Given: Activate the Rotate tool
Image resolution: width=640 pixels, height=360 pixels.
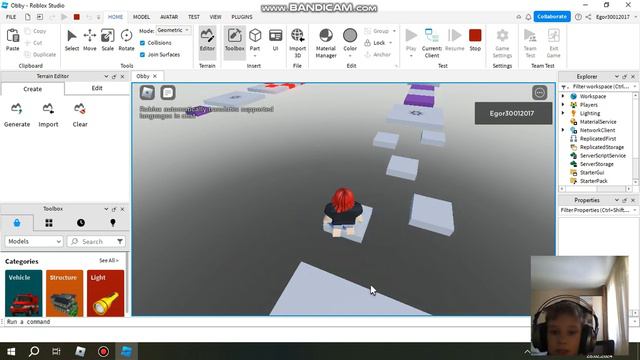Looking at the screenshot, I should (x=126, y=40).
